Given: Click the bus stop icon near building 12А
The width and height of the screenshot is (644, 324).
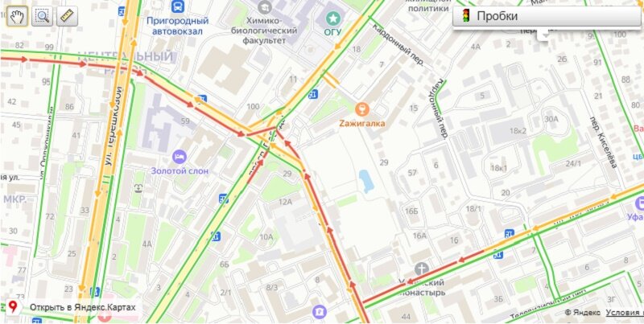Looking at the screenshot, I should 224,199.
